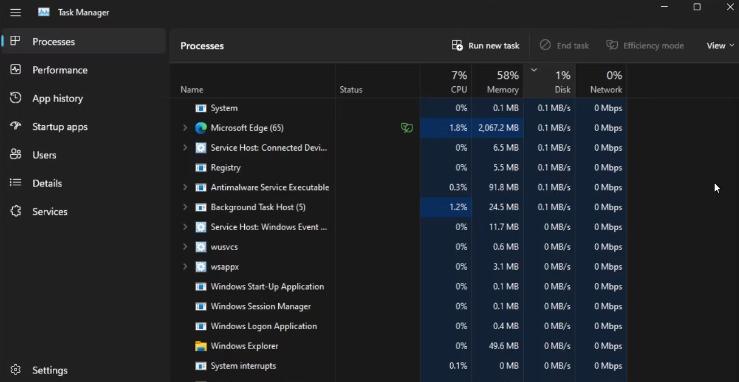The width and height of the screenshot is (739, 382).
Task: Click the wsappx gear icon
Action: tap(201, 267)
